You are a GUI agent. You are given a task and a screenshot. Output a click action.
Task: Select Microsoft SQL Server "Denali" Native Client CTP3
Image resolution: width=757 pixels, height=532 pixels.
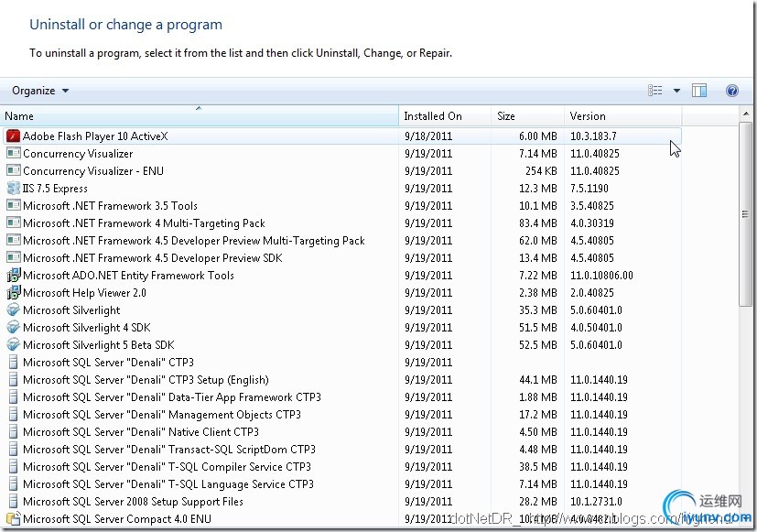(x=141, y=431)
